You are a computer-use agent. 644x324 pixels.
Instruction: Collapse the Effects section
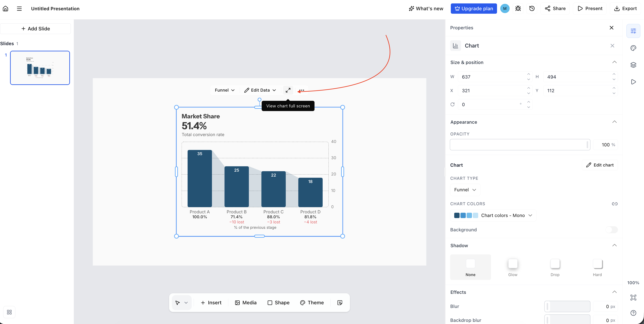(x=614, y=292)
